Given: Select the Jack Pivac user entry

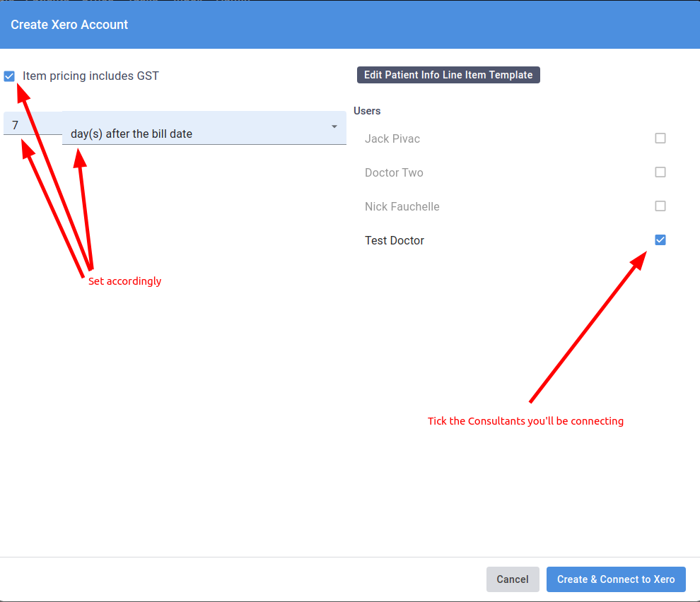Looking at the screenshot, I should coord(392,138).
